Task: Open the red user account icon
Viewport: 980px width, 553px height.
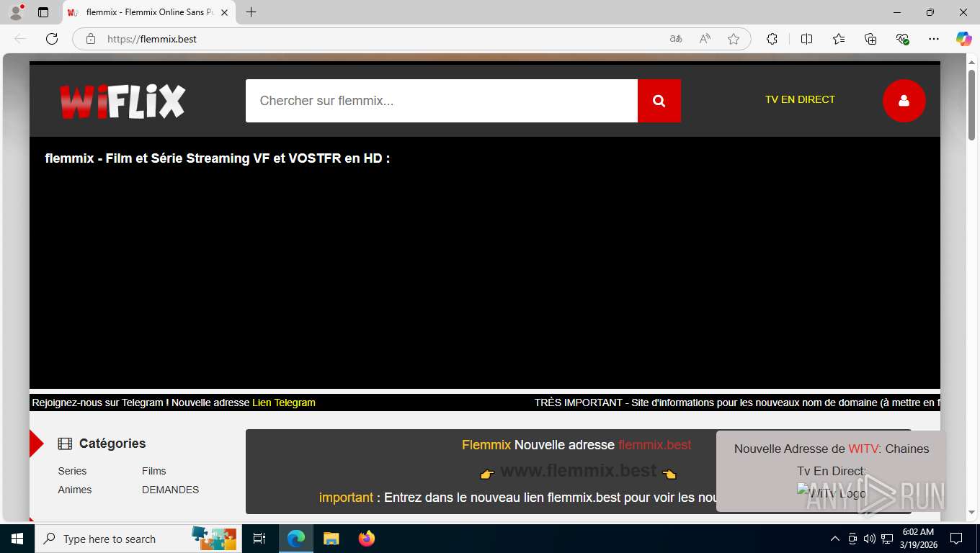Action: point(904,101)
